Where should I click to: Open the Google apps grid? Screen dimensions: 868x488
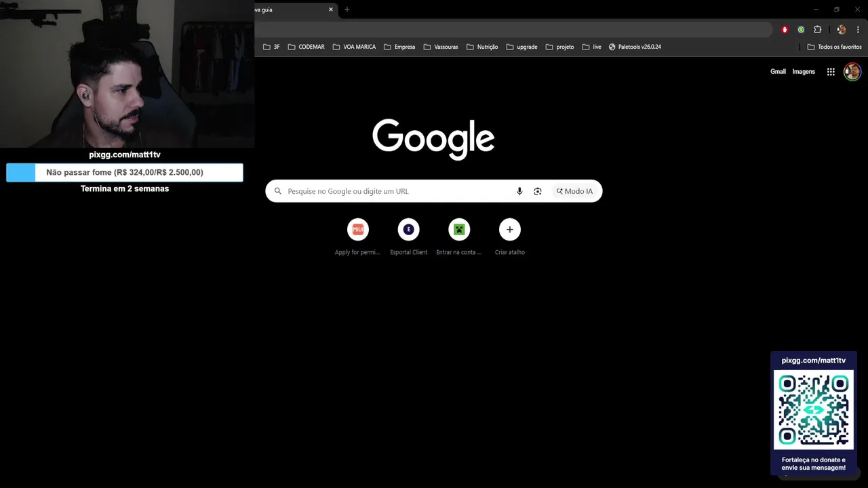(x=831, y=72)
